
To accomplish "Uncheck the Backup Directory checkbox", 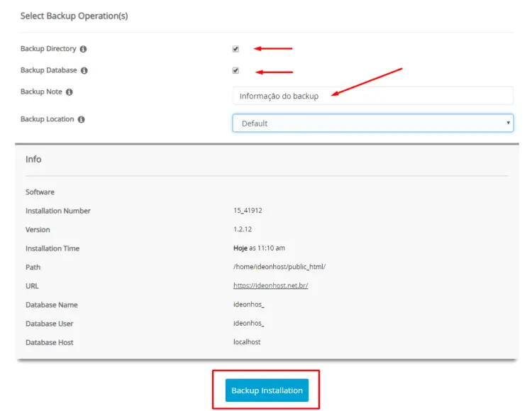I will 235,50.
